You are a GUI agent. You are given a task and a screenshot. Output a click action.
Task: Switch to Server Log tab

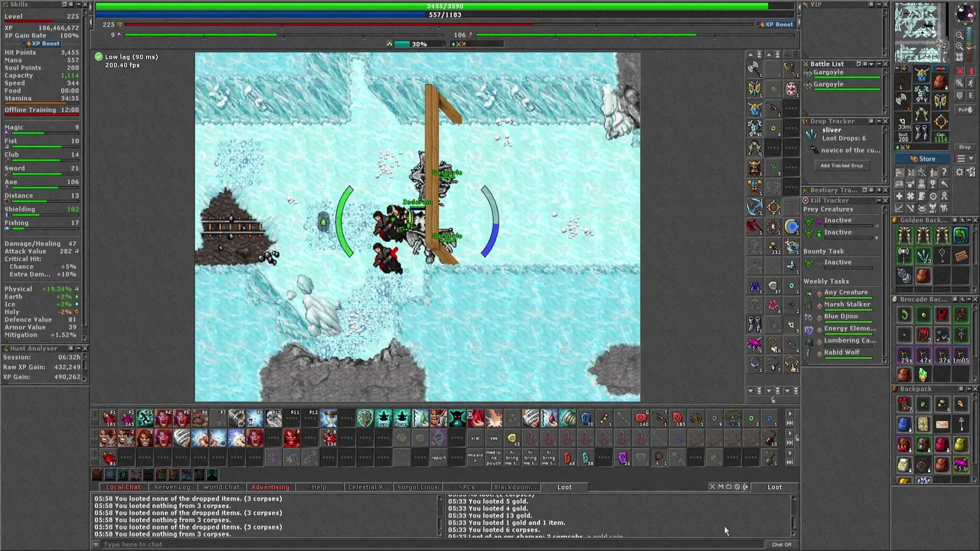172,487
